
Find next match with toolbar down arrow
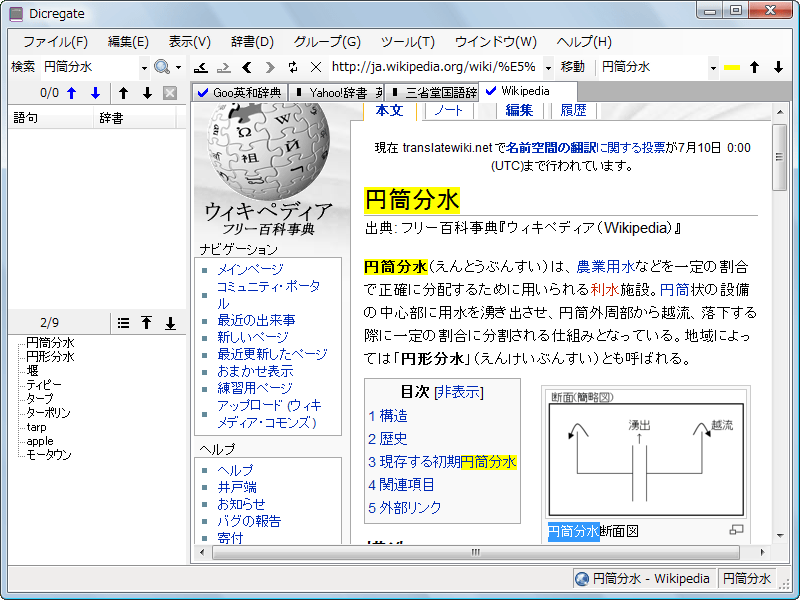778,67
